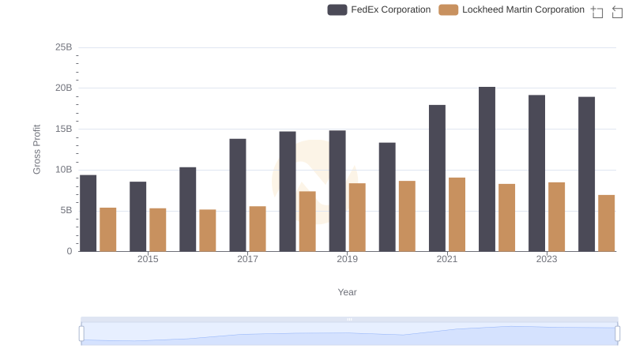The height and width of the screenshot is (364, 632).
Task: Click inside the data zoom preview area
Action: pyautogui.click(x=349, y=334)
